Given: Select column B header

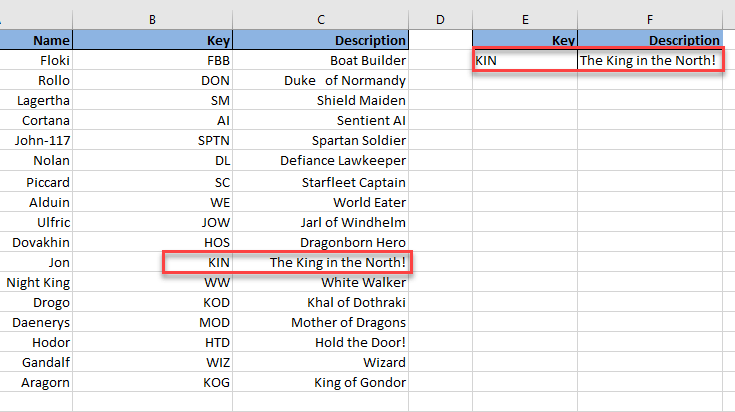Looking at the screenshot, I should [x=153, y=19].
